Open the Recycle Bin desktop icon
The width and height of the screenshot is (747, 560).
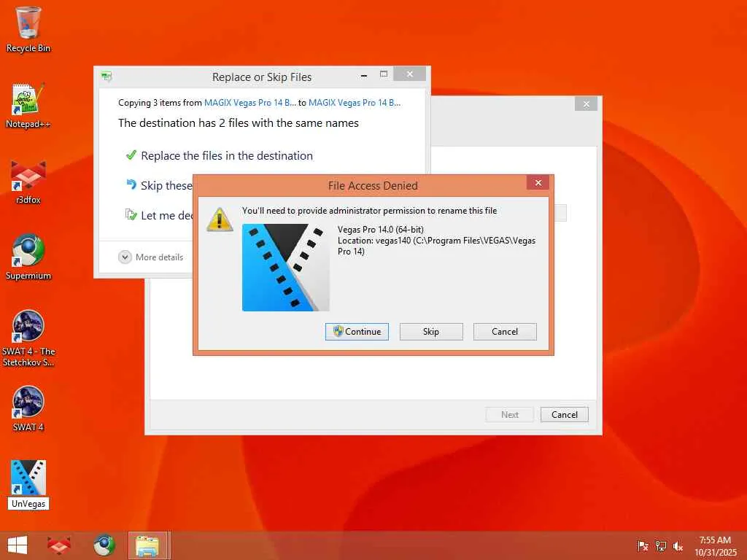click(28, 29)
